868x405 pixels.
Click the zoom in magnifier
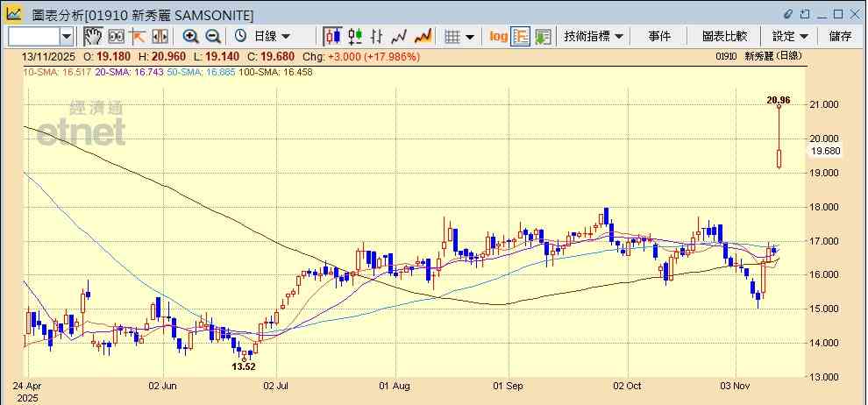click(190, 36)
